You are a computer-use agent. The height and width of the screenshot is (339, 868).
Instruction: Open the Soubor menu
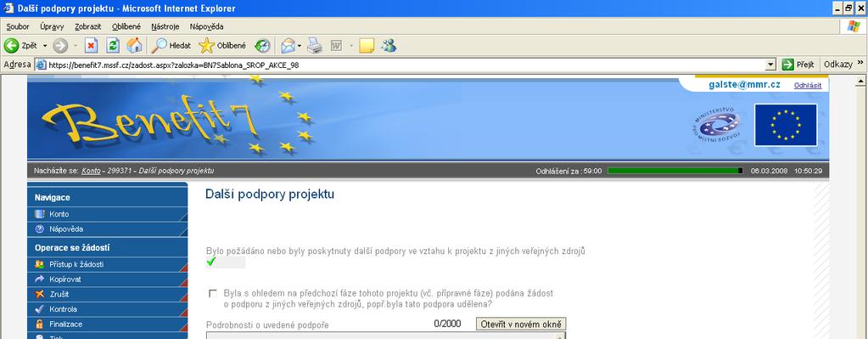18,26
